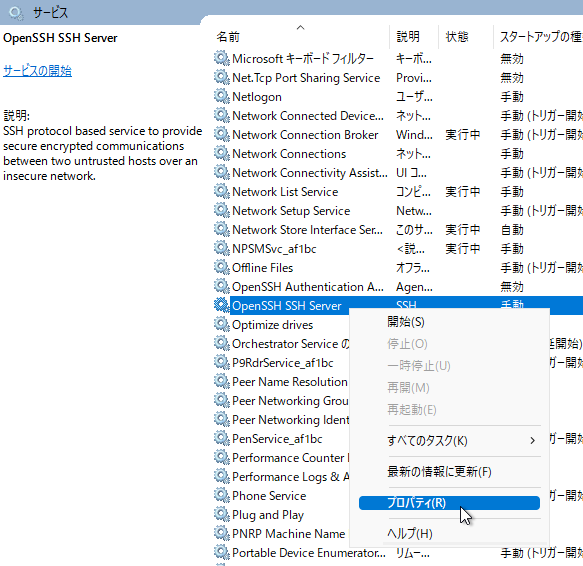Click the gear icon for Network List Service
Screen dimensions: 583x566
point(222,191)
